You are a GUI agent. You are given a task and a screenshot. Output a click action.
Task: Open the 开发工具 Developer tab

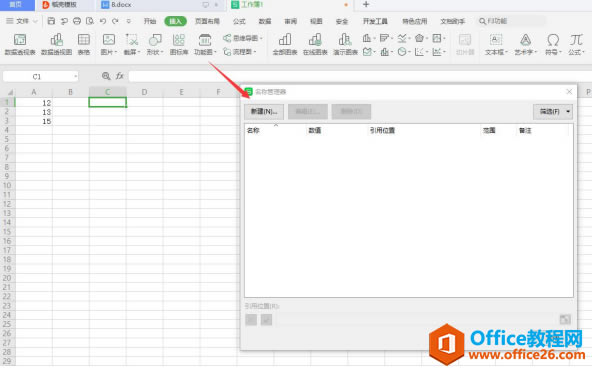(375, 21)
